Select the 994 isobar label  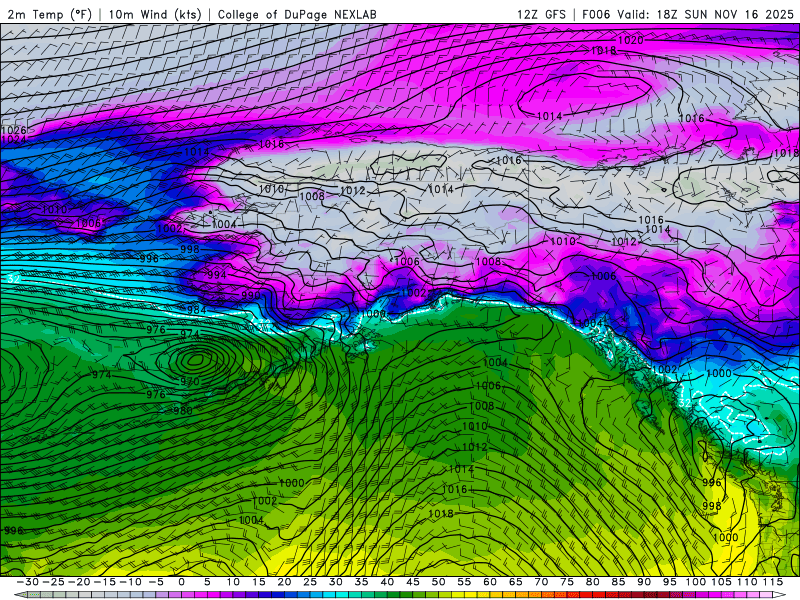coord(216,275)
